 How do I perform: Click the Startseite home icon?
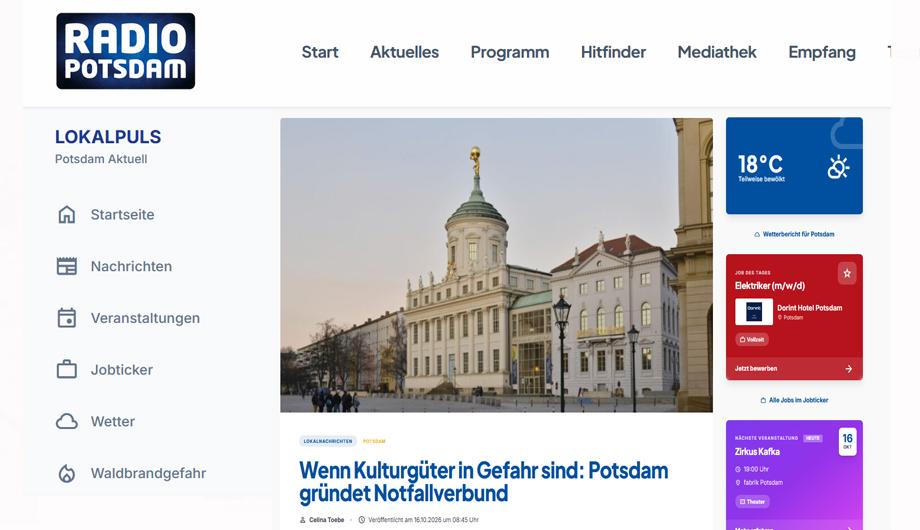67,215
